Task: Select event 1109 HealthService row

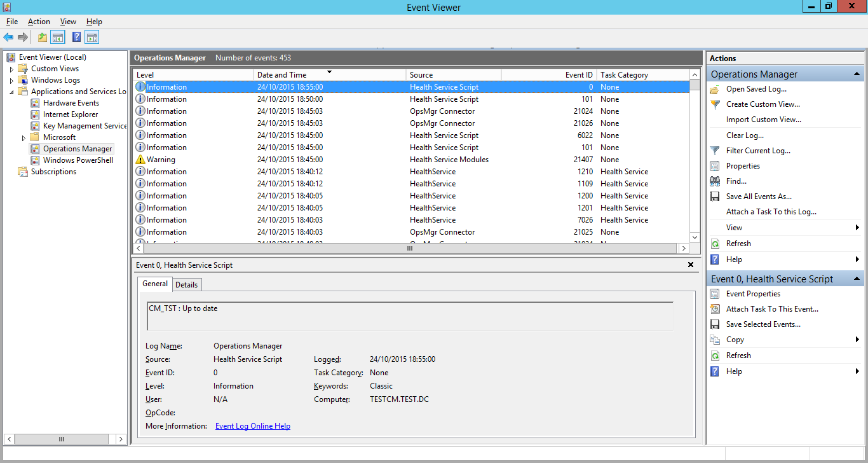Action: coord(411,184)
